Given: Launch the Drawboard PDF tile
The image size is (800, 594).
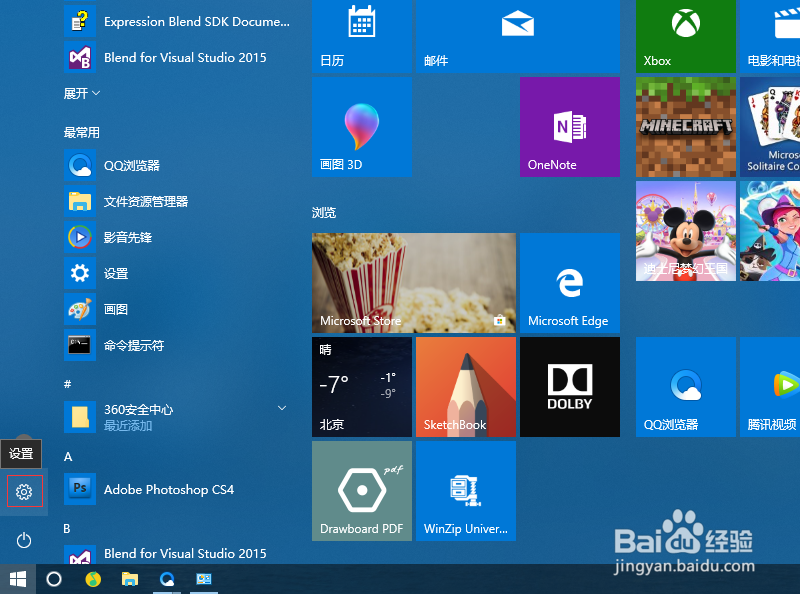Looking at the screenshot, I should pos(362,491).
